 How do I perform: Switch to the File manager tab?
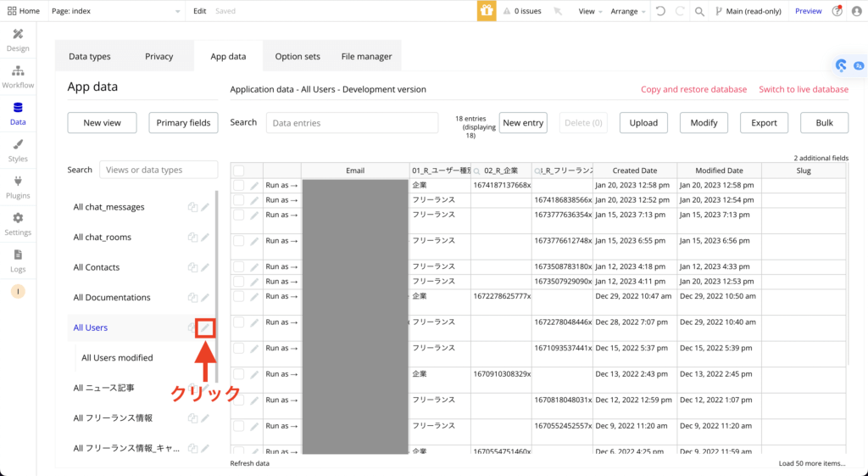point(366,56)
